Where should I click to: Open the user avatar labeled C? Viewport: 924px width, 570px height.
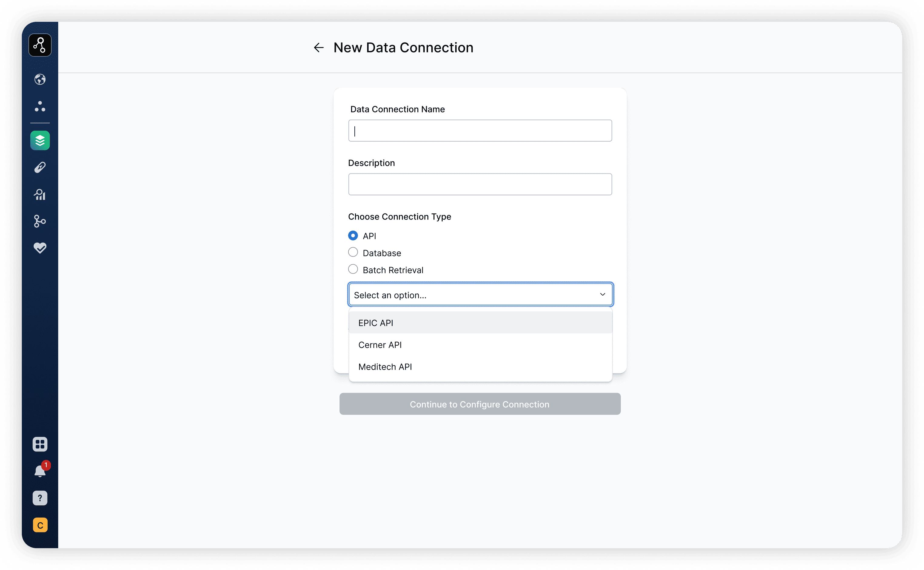pos(40,525)
